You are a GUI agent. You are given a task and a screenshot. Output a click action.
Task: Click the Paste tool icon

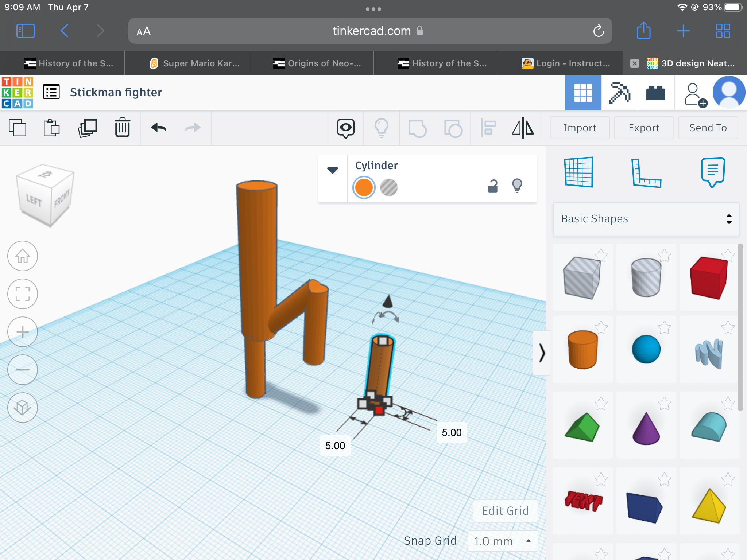(51, 128)
